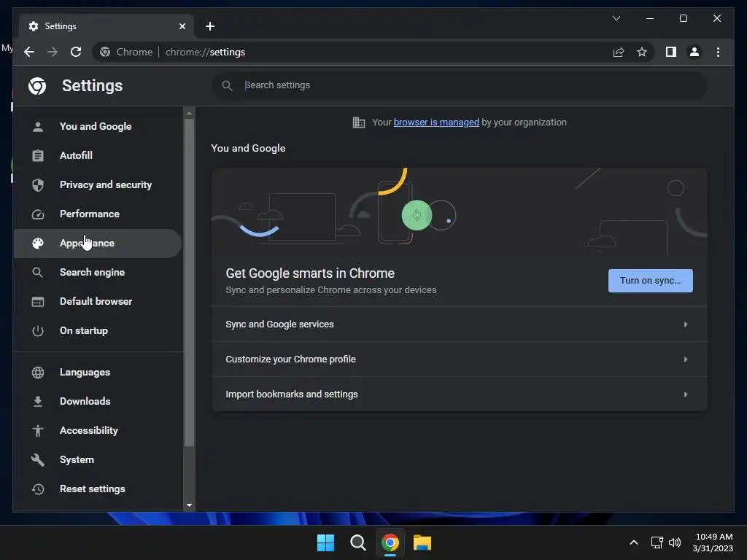Viewport: 747px width, 560px height.
Task: Bookmark this tab with the star icon
Action: coord(642,52)
